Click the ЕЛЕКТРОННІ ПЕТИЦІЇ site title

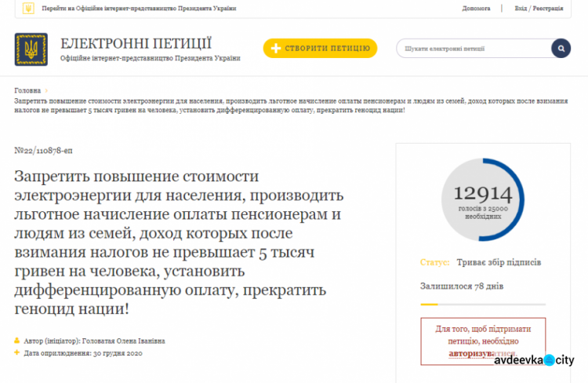click(x=136, y=43)
